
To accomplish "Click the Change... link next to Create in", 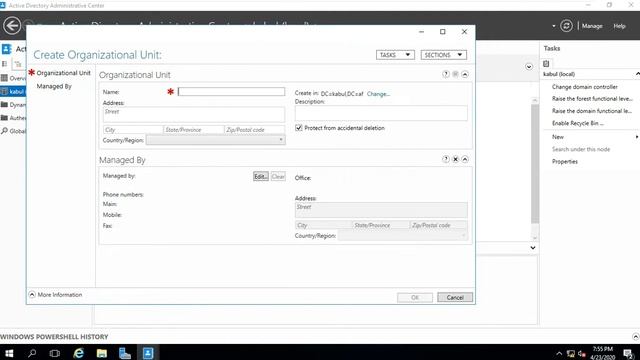I will coord(378,94).
